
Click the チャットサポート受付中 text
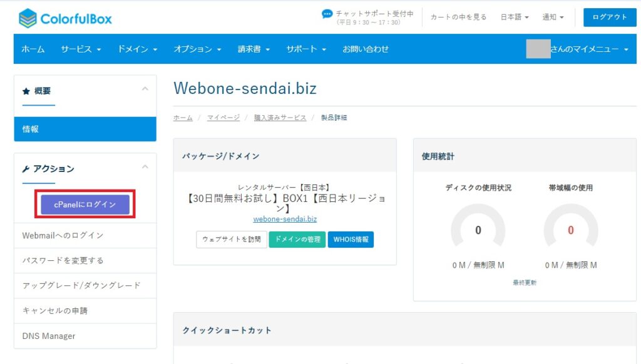(x=374, y=14)
